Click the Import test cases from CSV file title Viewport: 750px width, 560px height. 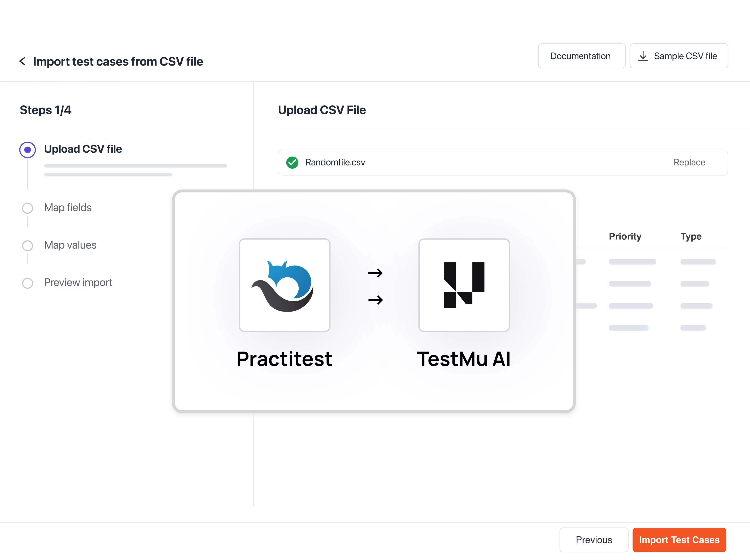coord(118,61)
